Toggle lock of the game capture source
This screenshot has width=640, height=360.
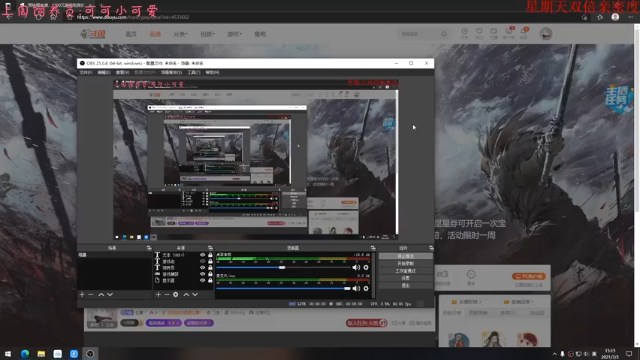(x=210, y=274)
